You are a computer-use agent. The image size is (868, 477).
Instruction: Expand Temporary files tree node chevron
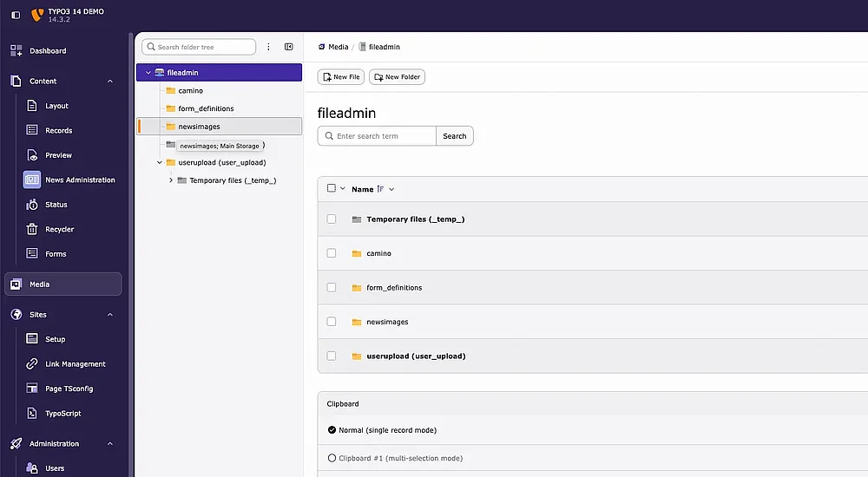tap(170, 180)
